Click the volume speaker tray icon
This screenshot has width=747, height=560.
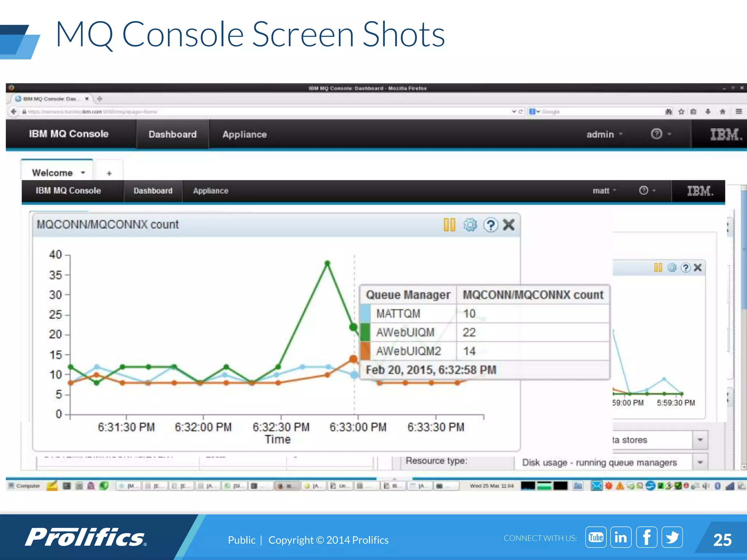[x=706, y=486]
